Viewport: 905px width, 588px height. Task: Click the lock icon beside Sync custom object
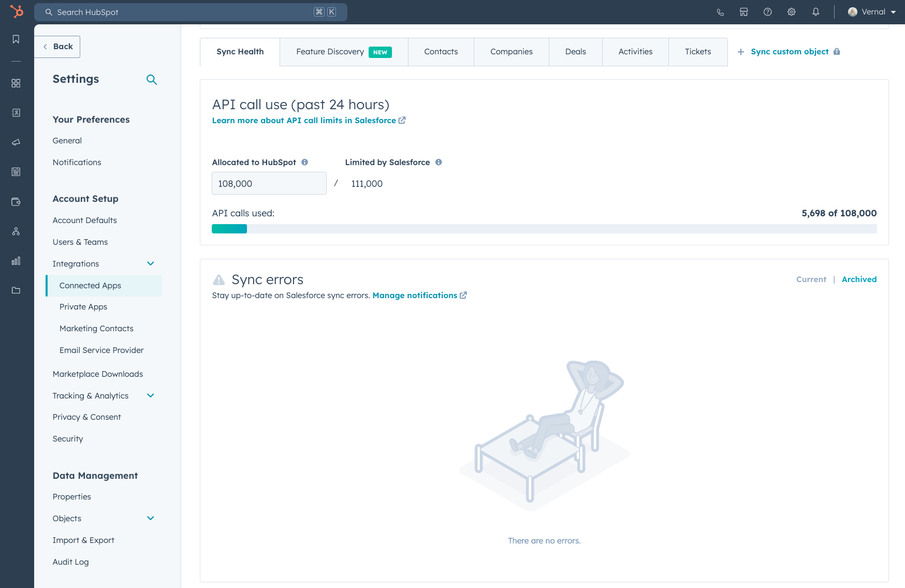click(837, 51)
